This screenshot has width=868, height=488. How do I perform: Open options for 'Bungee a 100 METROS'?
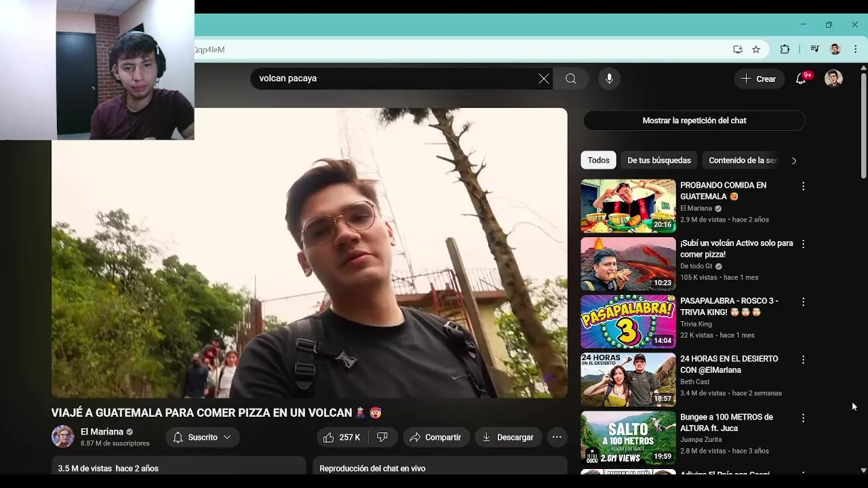coord(803,418)
